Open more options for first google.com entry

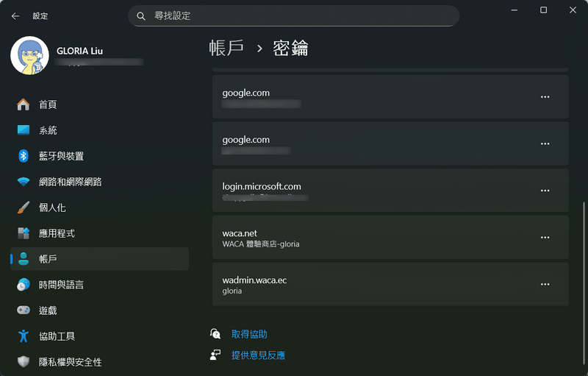click(545, 96)
